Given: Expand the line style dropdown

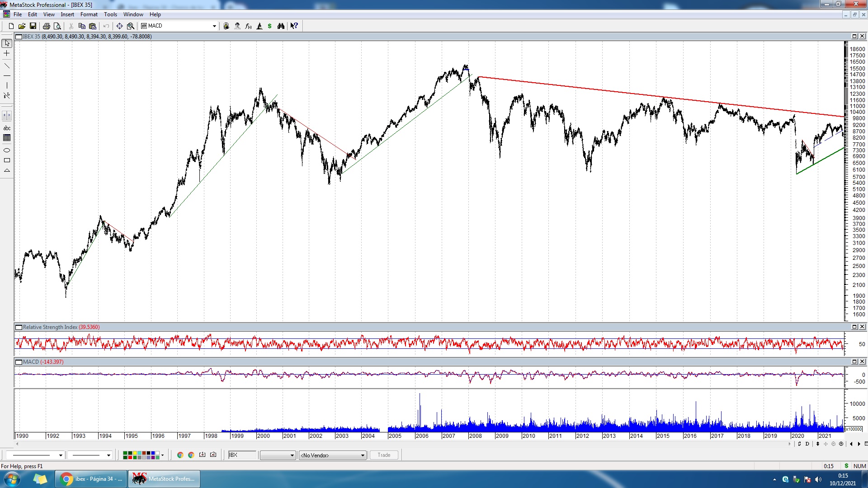Looking at the screenshot, I should pyautogui.click(x=60, y=455).
